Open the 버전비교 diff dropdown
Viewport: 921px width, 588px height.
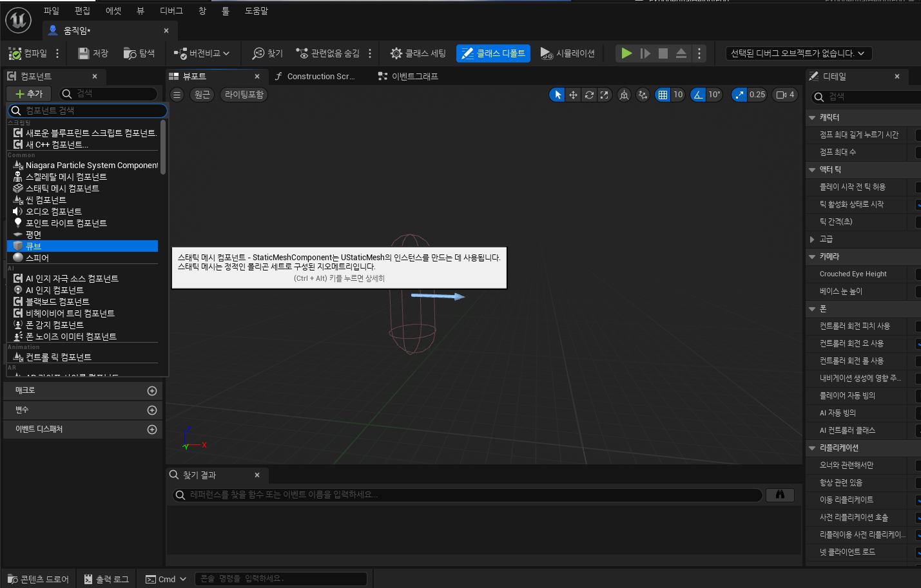coord(202,53)
